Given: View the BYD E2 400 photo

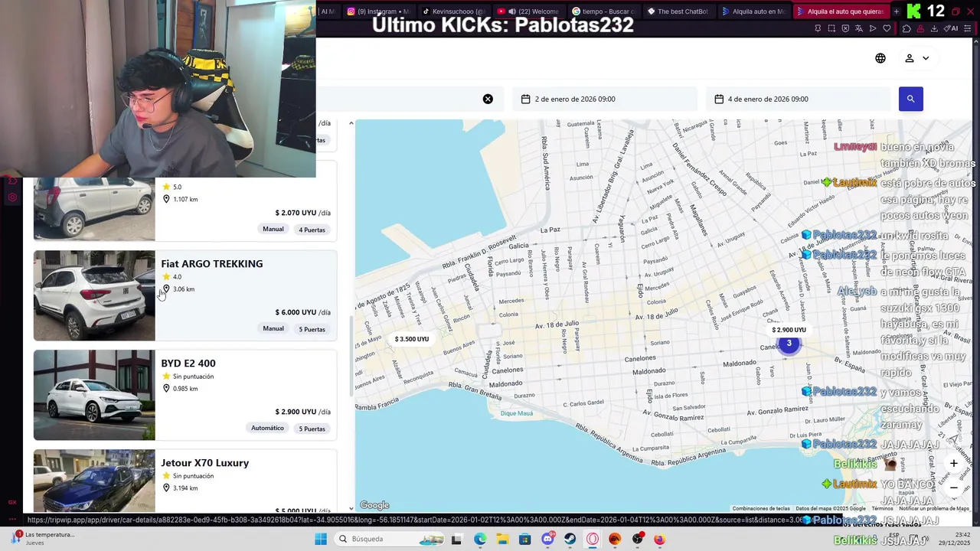Looking at the screenshot, I should point(94,395).
